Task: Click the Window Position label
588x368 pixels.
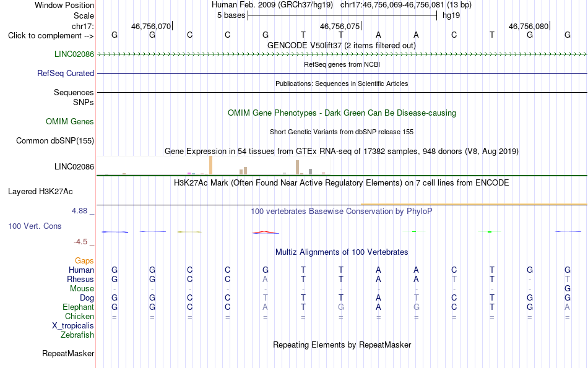Action: pyautogui.click(x=64, y=5)
